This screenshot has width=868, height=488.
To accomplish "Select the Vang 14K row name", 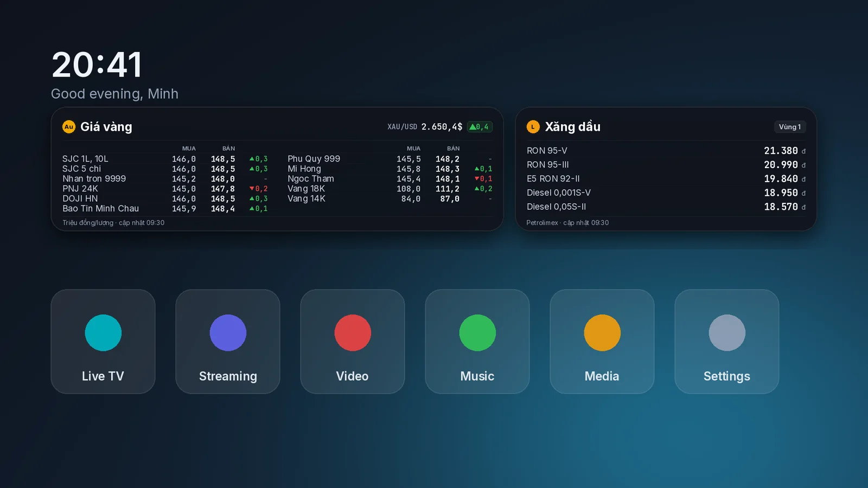I will pyautogui.click(x=307, y=198).
